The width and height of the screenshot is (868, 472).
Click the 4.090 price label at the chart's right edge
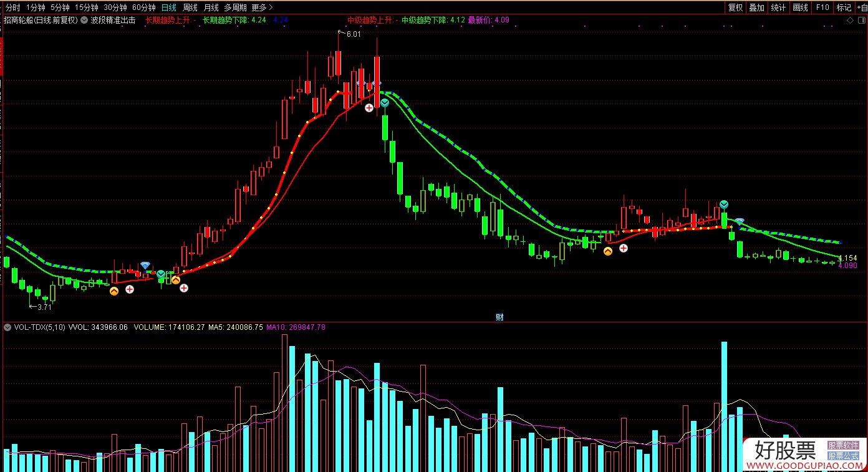847,266
